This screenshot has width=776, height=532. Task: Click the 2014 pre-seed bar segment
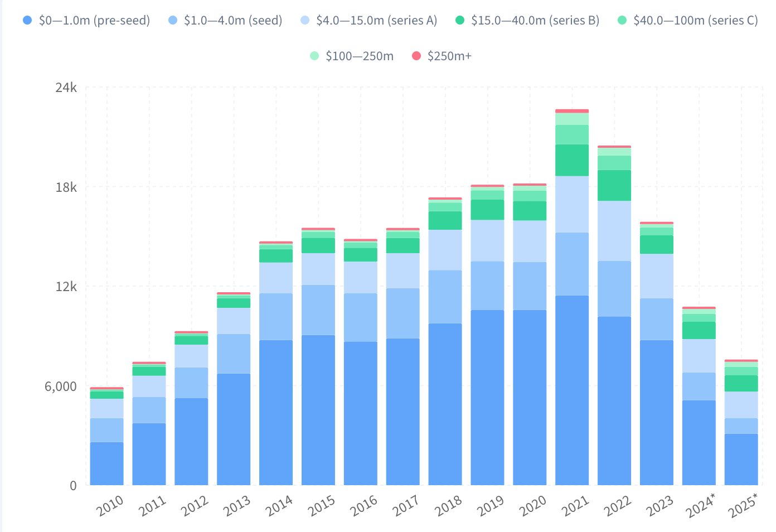coord(276,412)
